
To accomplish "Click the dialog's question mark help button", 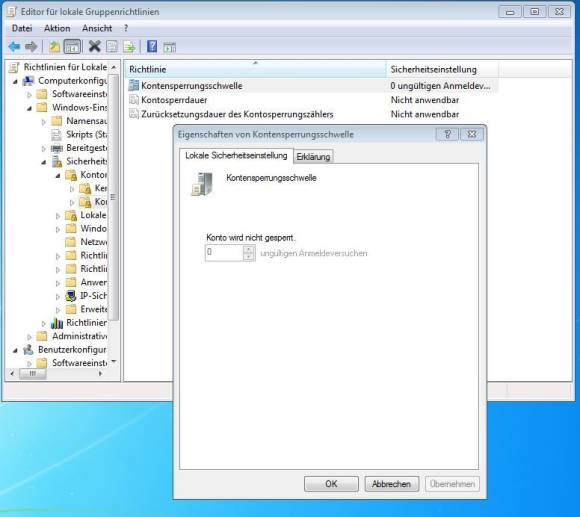I will click(447, 134).
